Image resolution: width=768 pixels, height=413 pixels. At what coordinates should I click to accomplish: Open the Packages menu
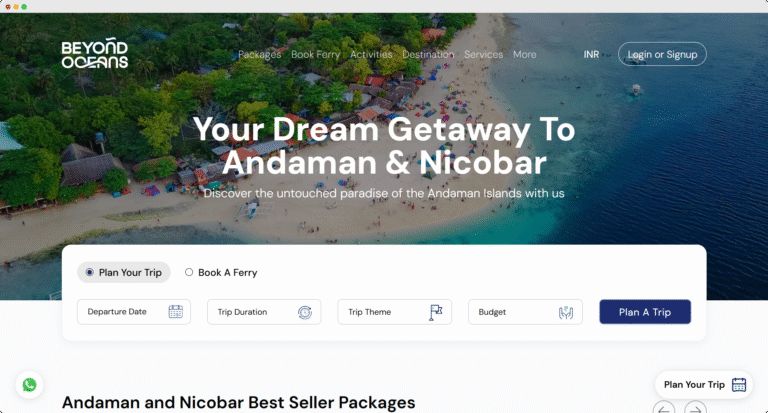[x=260, y=54]
